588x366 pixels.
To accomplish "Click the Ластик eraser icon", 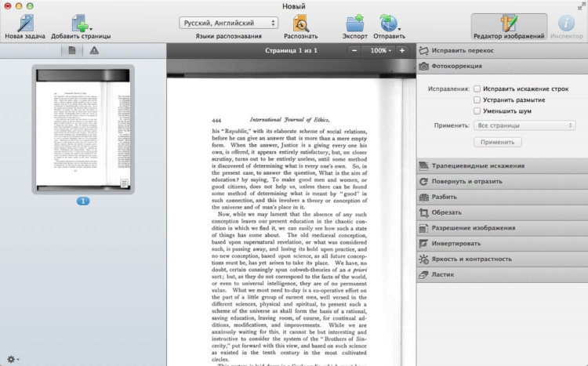I will pyautogui.click(x=423, y=274).
